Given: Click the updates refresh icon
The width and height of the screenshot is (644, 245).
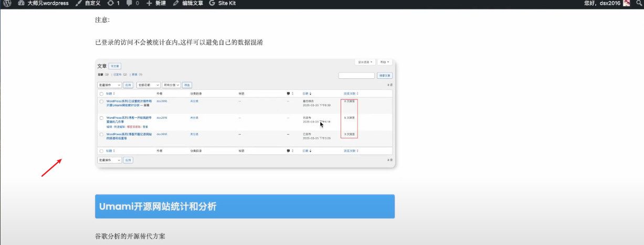Looking at the screenshot, I should [110, 3].
